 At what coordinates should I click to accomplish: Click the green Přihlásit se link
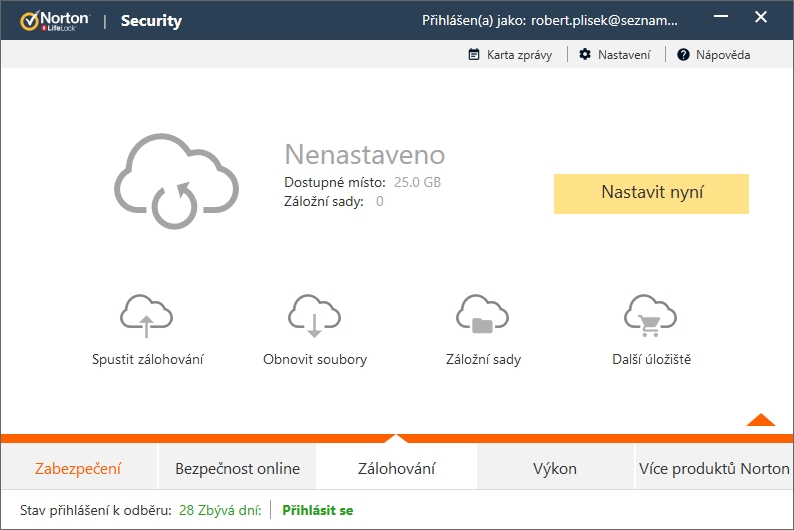317,510
